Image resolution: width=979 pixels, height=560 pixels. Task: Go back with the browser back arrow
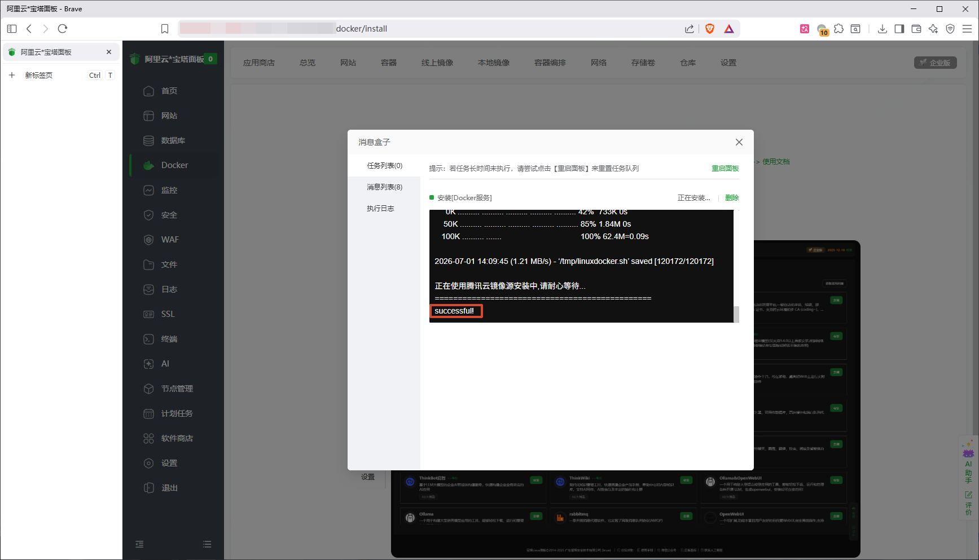coord(29,29)
